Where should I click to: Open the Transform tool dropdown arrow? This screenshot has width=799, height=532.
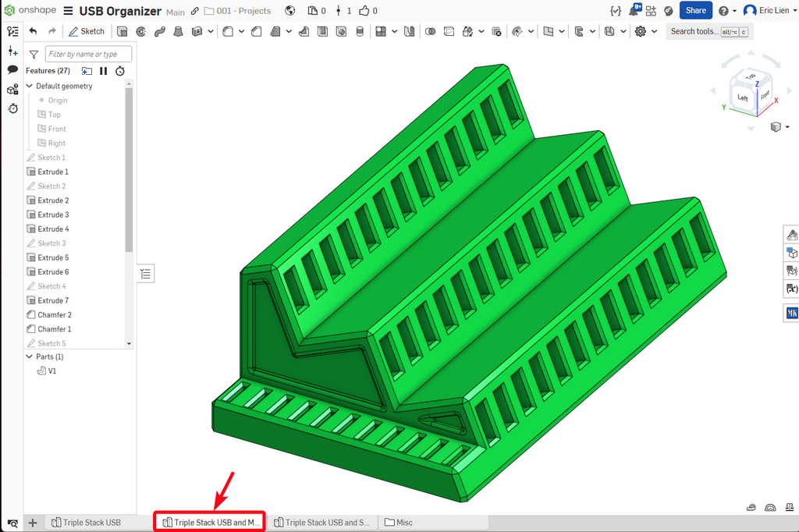point(481,32)
